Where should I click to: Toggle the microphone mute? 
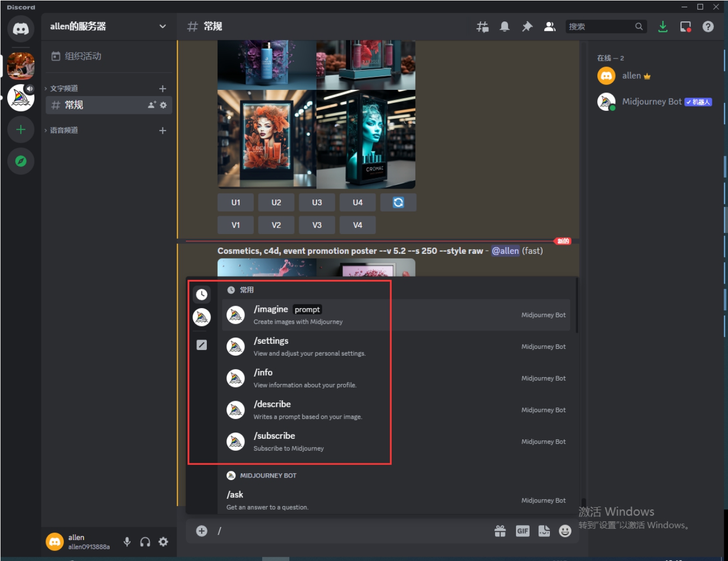click(x=127, y=542)
